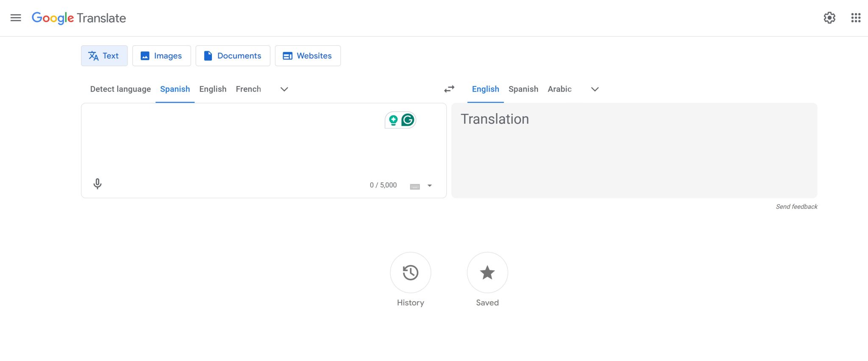Switch to the Documents tab
This screenshot has width=868, height=361.
tap(233, 56)
